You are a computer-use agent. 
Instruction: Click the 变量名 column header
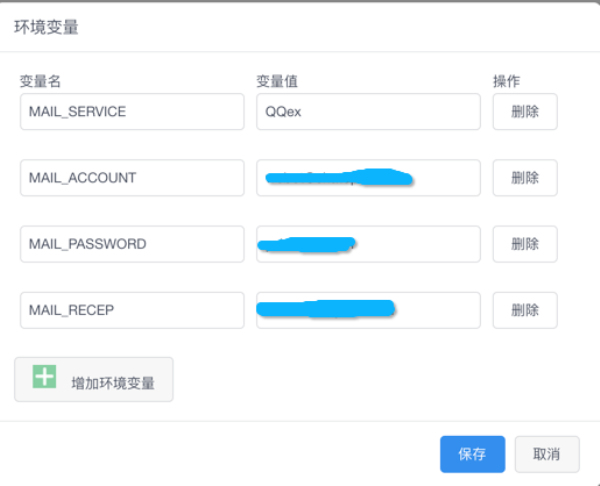(x=40, y=81)
